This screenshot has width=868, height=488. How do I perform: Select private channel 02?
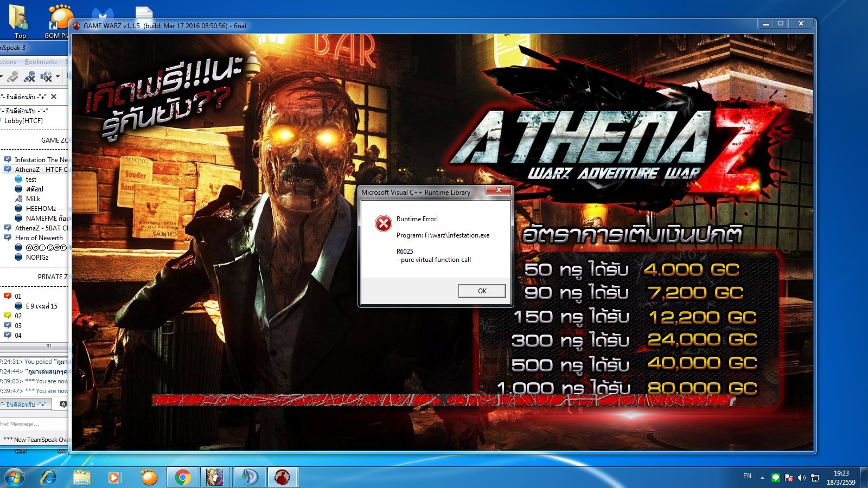[18, 316]
